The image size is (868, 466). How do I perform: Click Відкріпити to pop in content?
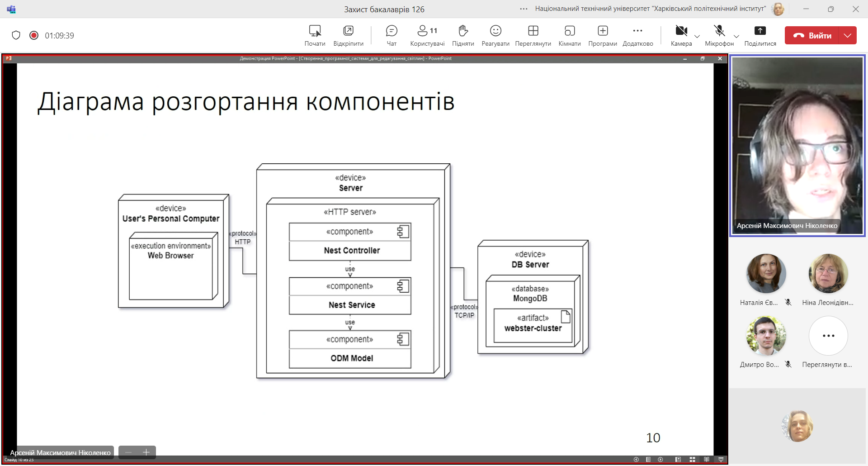click(348, 35)
